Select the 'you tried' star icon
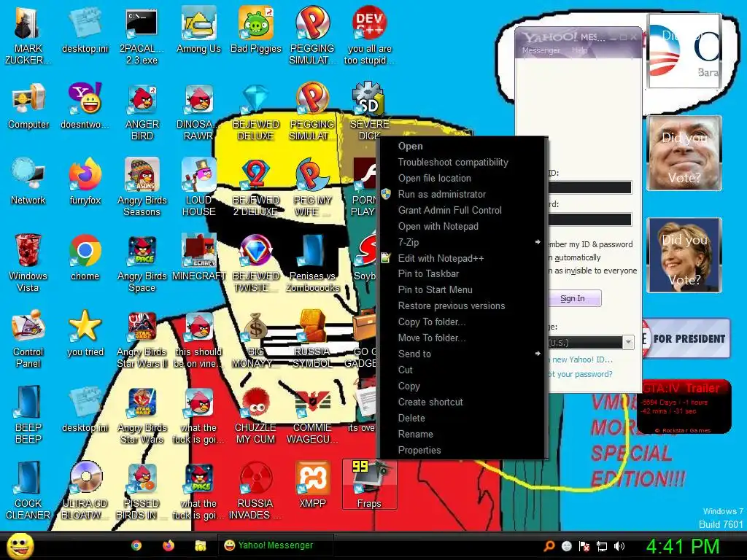The image size is (747, 560). pos(85,333)
